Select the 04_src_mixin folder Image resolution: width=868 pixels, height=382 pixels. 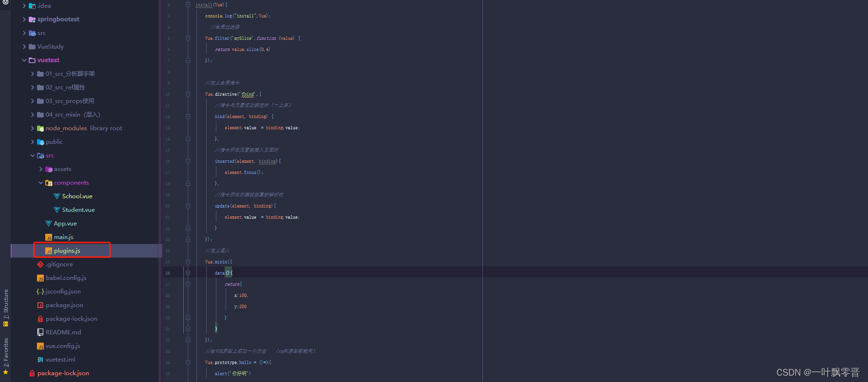tap(73, 115)
